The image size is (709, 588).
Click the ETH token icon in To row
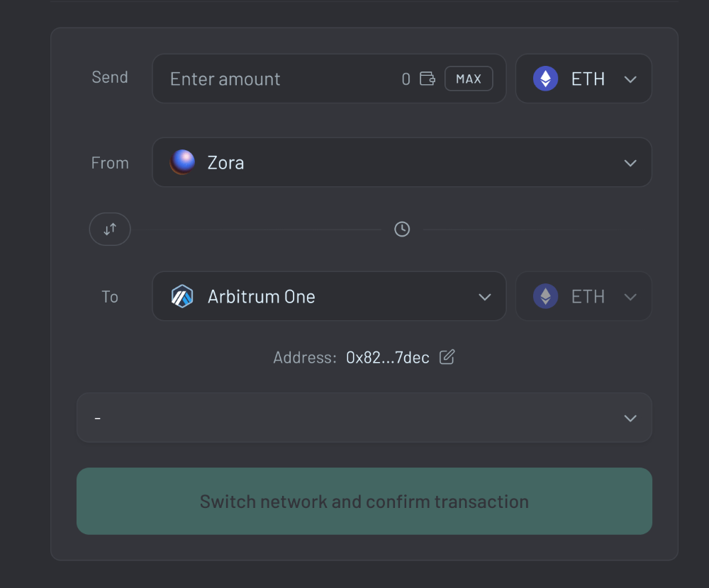point(545,296)
